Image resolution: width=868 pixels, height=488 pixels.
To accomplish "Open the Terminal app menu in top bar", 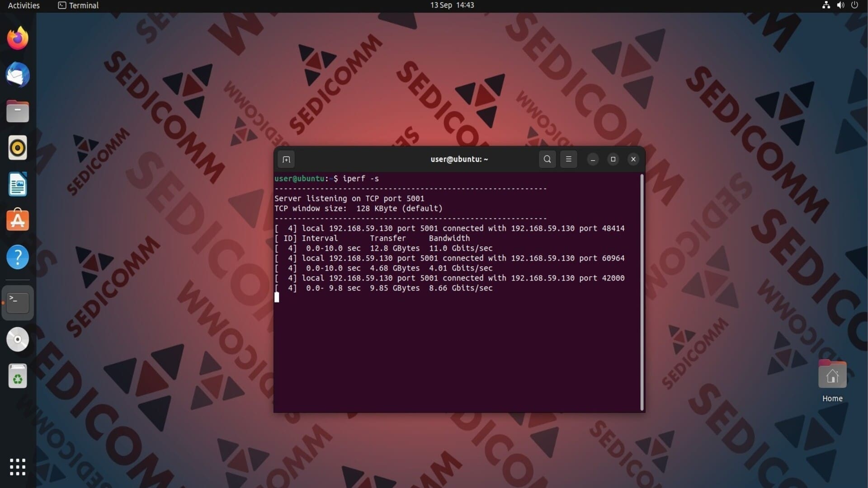I will pos(78,5).
